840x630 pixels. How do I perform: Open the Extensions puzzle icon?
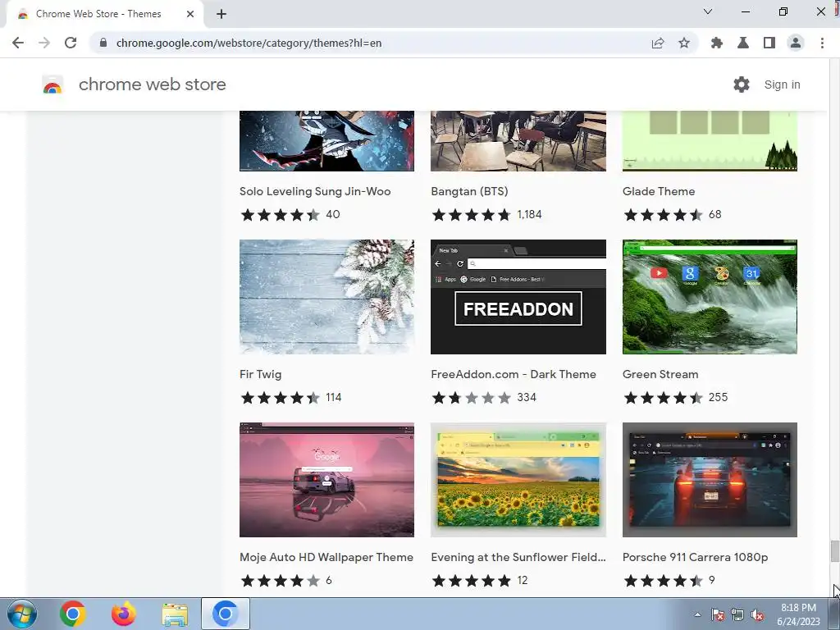[717, 43]
